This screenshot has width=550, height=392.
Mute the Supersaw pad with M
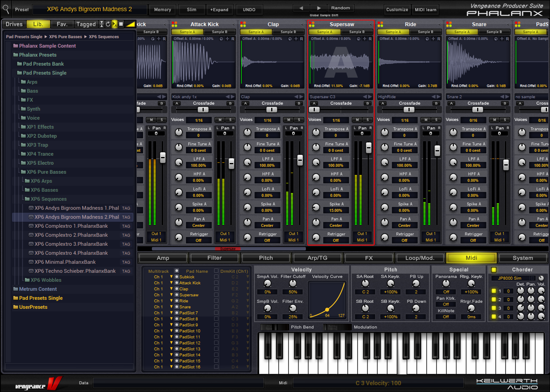tap(357, 120)
